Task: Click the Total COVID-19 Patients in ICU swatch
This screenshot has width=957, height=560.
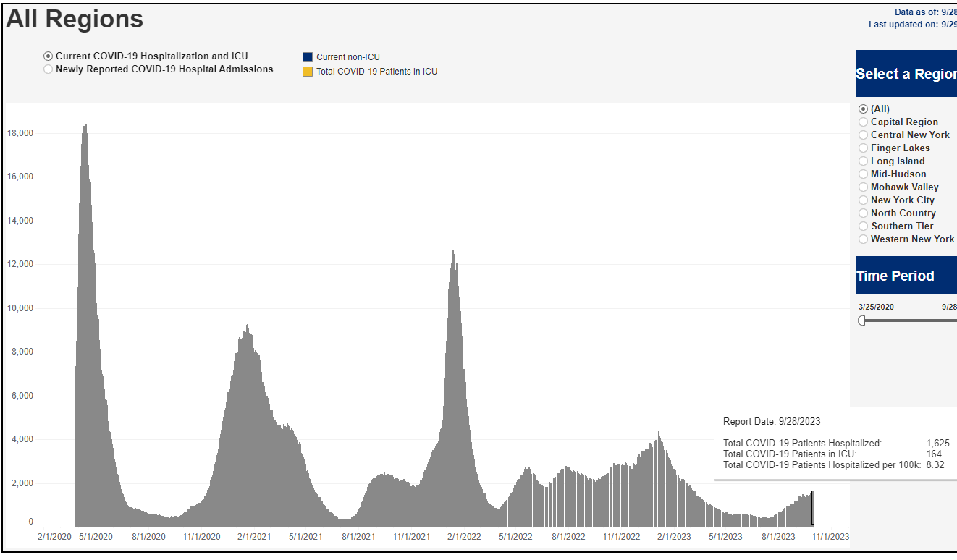Action: 308,72
